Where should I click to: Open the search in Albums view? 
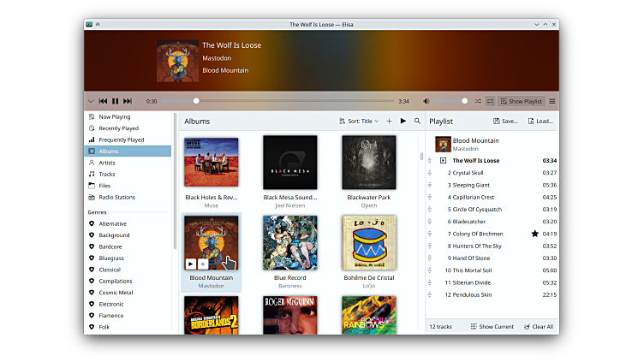tap(417, 122)
